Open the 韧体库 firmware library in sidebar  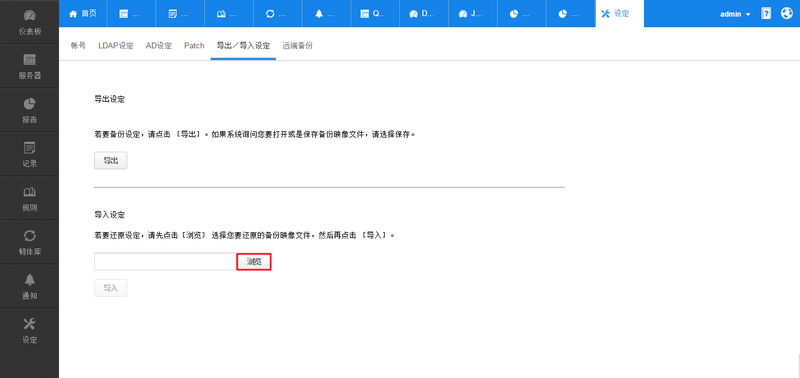(x=30, y=242)
